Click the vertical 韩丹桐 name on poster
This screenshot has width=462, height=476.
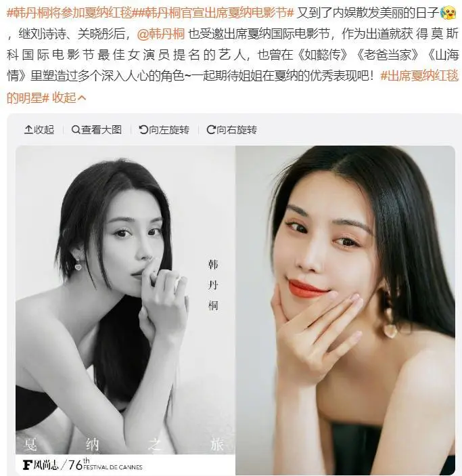(x=213, y=285)
